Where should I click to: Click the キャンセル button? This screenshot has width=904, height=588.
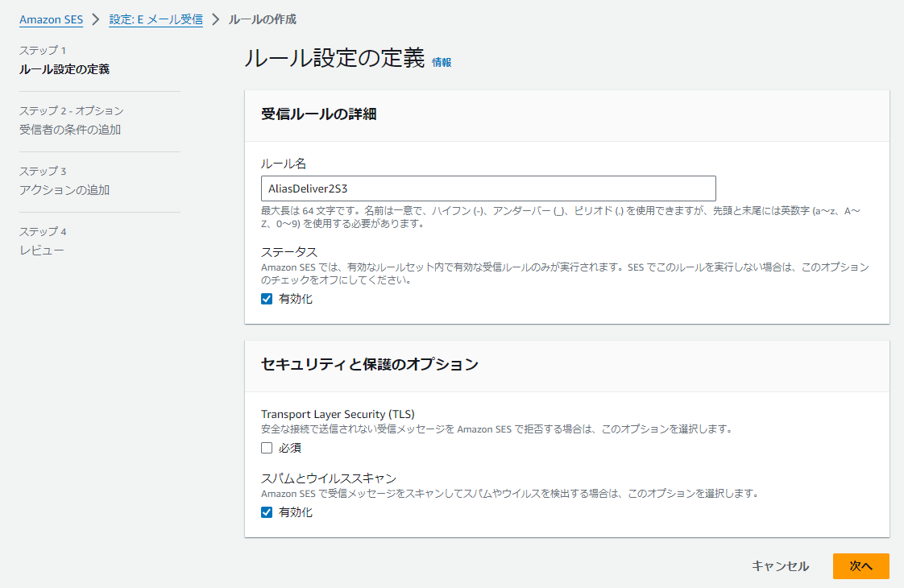click(780, 566)
